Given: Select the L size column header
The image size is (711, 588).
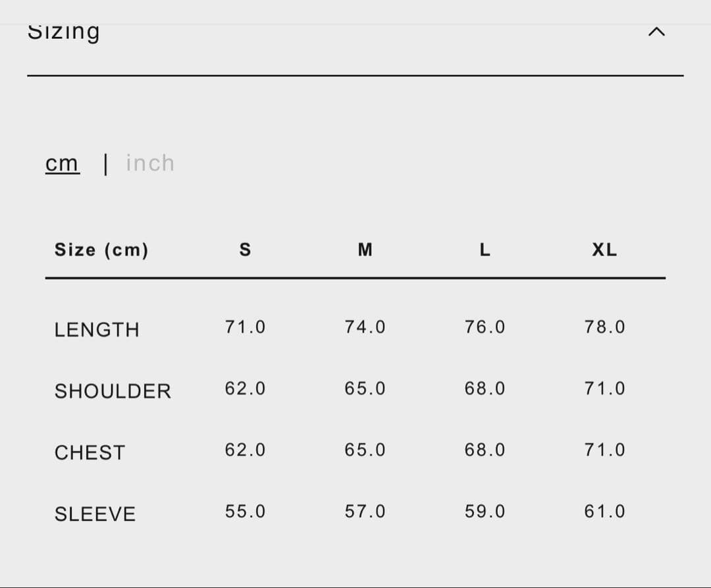Looking at the screenshot, I should tap(485, 250).
